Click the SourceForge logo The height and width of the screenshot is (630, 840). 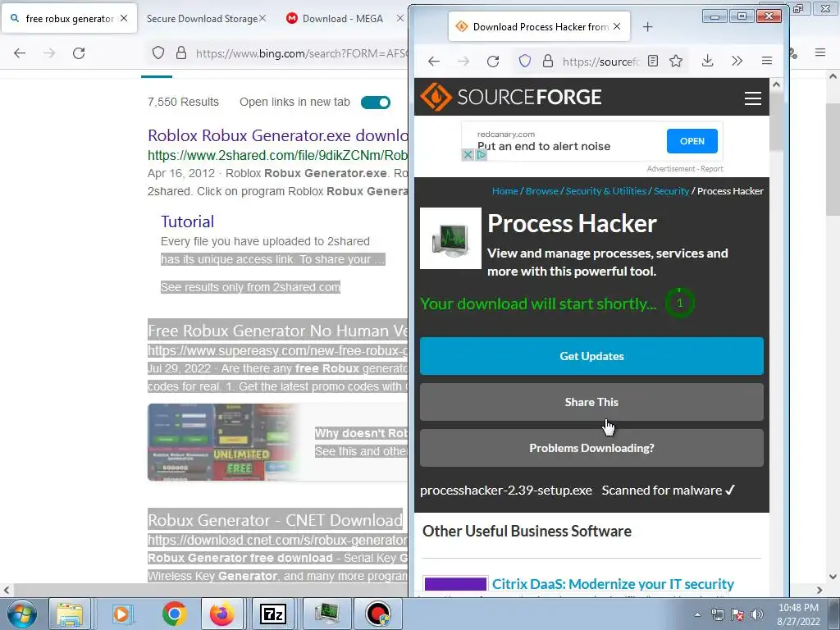[x=510, y=97]
